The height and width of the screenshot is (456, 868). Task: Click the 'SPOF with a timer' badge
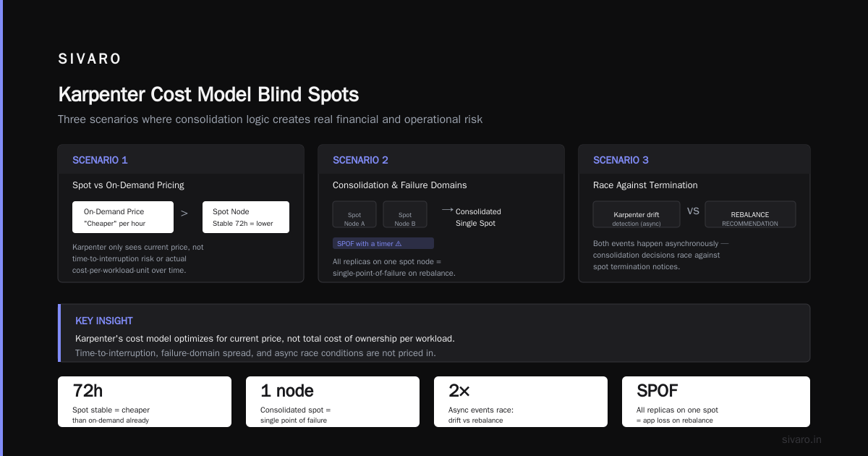(x=383, y=243)
